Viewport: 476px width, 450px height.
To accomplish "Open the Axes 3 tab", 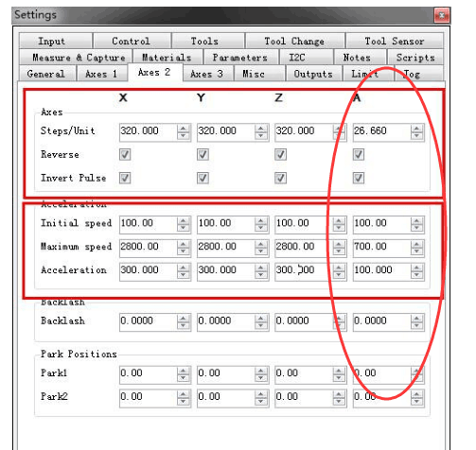I will click(208, 74).
